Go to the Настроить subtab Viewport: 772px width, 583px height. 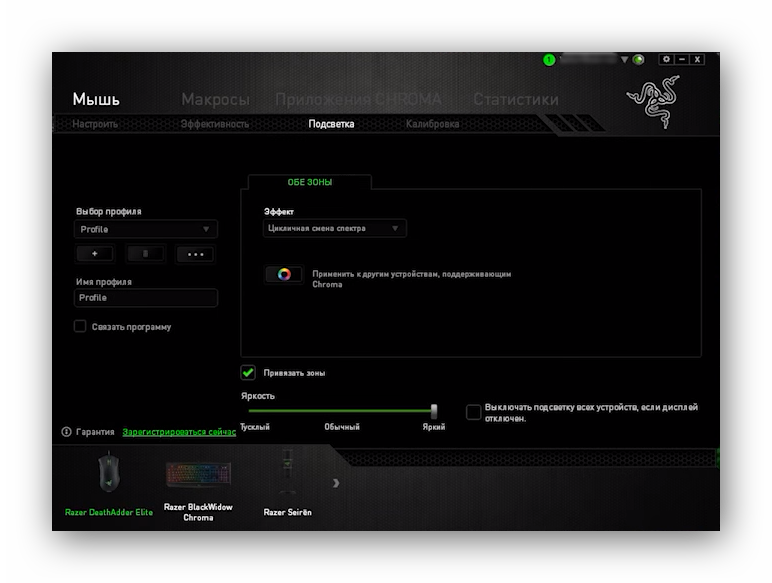(95, 124)
